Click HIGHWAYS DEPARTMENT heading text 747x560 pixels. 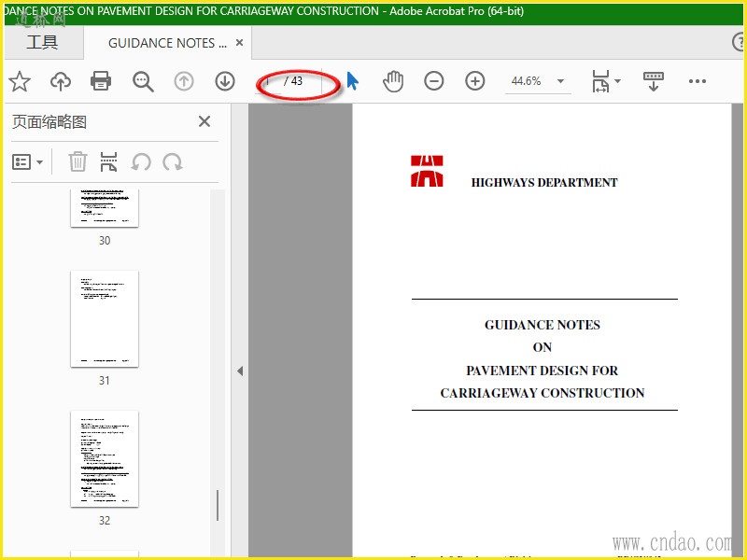coord(544,183)
